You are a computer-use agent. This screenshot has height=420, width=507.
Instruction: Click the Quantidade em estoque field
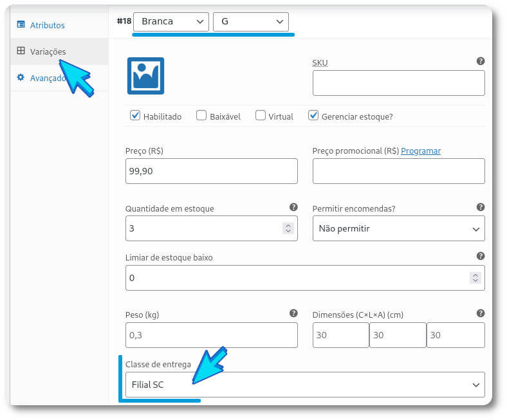(212, 228)
